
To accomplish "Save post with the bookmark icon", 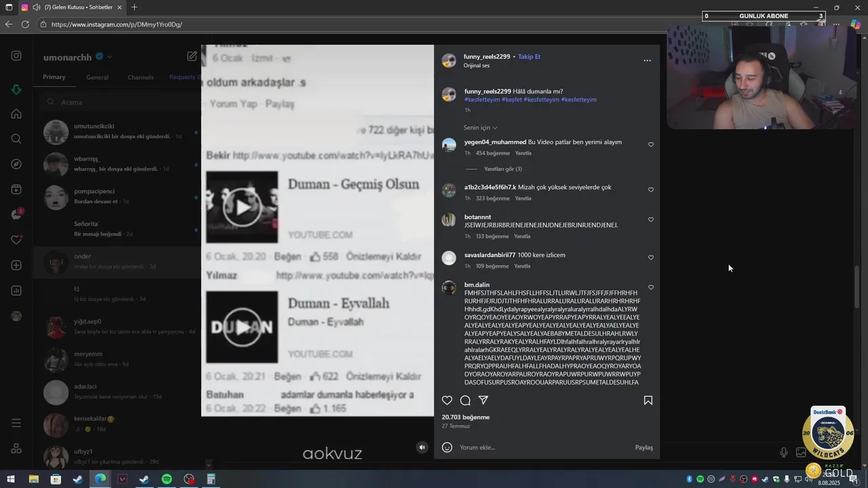I will [648, 401].
